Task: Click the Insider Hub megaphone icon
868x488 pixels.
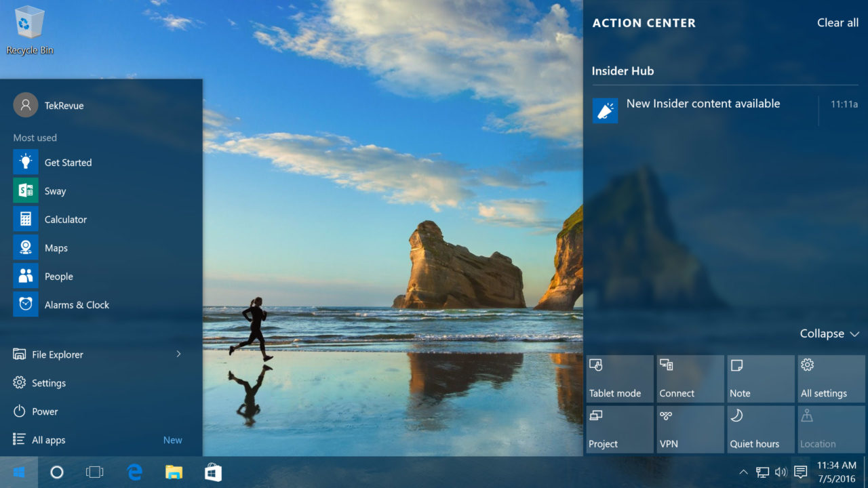Action: coord(605,110)
